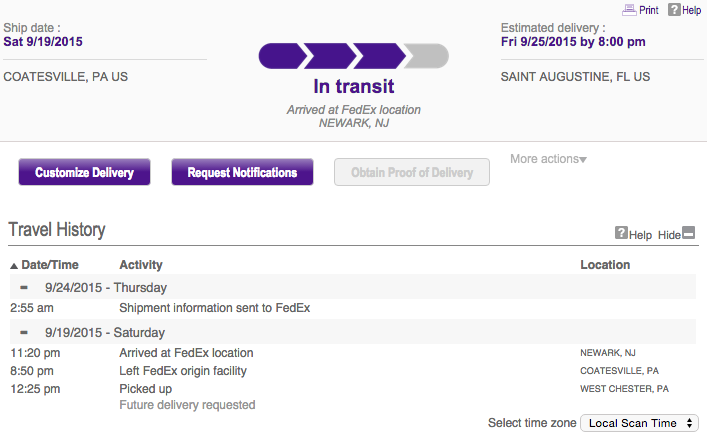Click the Arrived at FedEx location entry

pos(186,353)
